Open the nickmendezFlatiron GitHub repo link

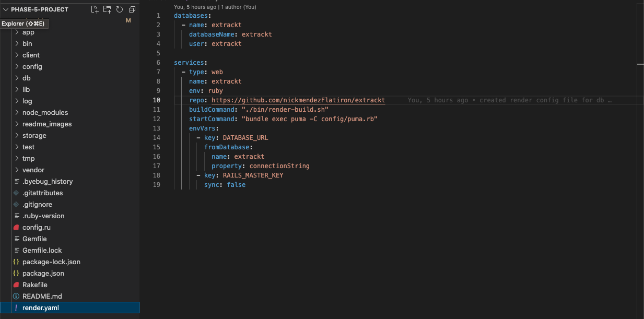[299, 100]
